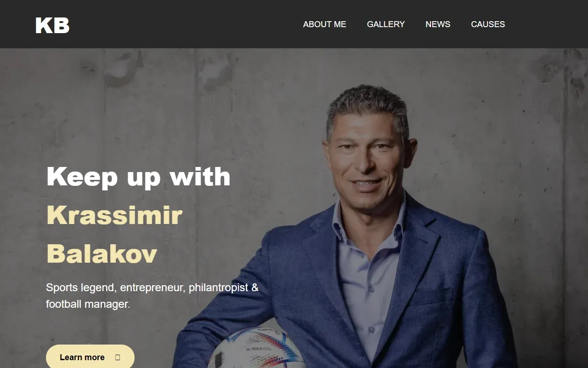This screenshot has width=588, height=368.
Task: Go to the GALLERY section
Action: pyautogui.click(x=386, y=24)
